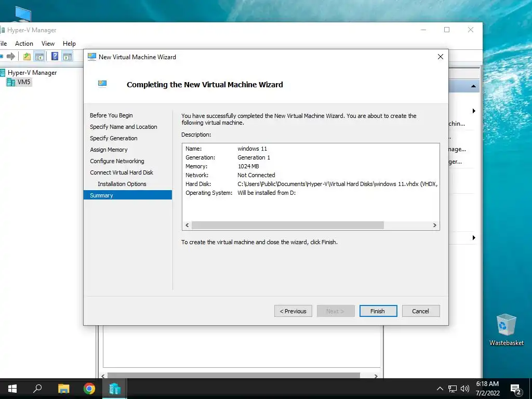Open network status tray icon
Image resolution: width=532 pixels, height=399 pixels.
pos(453,389)
